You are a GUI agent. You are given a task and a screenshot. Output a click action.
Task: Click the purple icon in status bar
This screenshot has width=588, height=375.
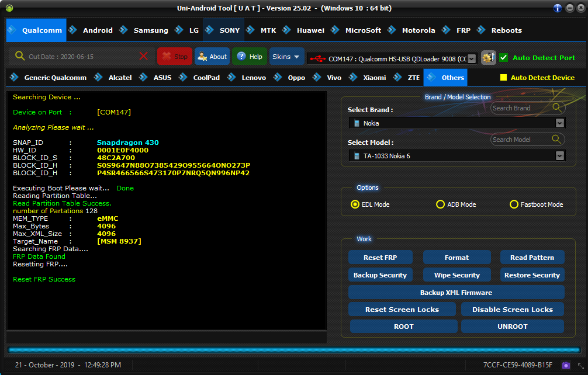(566, 365)
